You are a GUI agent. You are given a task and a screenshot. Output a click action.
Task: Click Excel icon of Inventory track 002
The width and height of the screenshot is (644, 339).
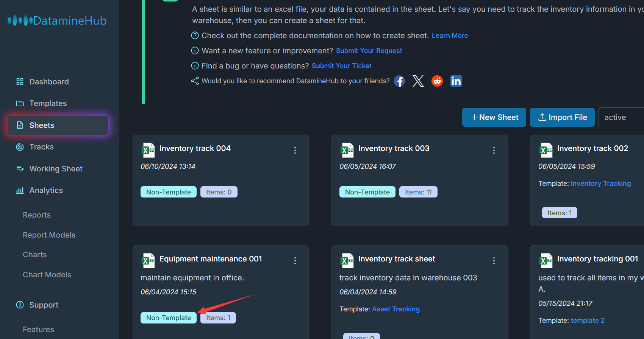pos(546,150)
